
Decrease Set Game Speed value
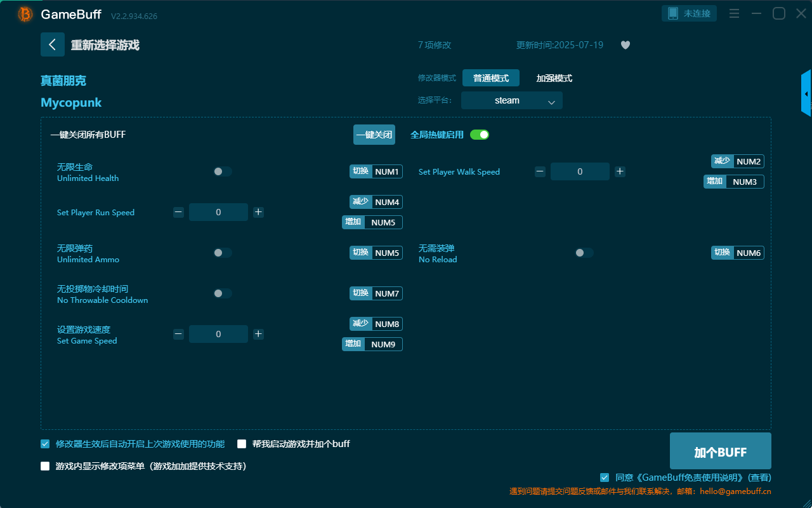click(178, 334)
